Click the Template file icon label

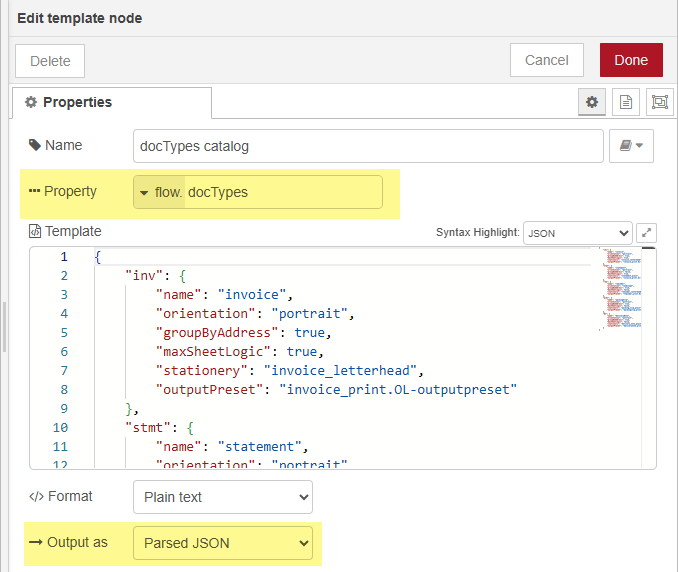pos(35,231)
